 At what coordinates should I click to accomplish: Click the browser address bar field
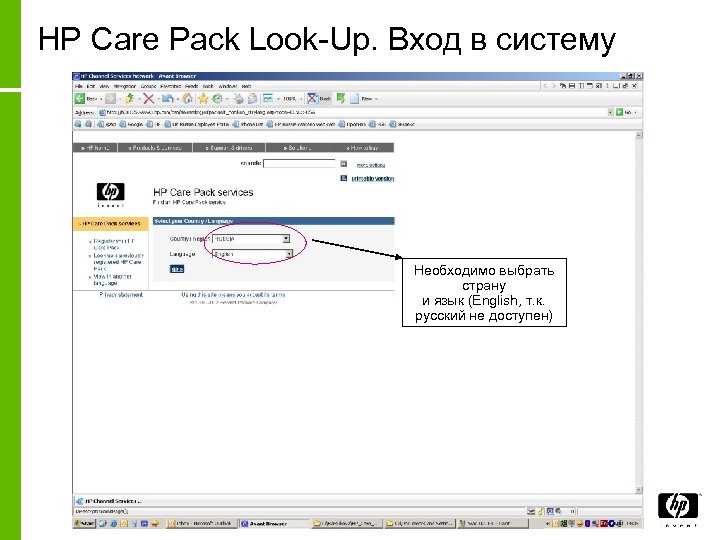click(354, 112)
